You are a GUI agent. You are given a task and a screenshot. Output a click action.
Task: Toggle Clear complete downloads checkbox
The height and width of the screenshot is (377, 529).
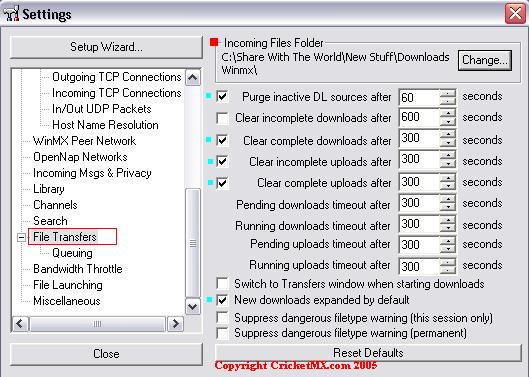(222, 140)
